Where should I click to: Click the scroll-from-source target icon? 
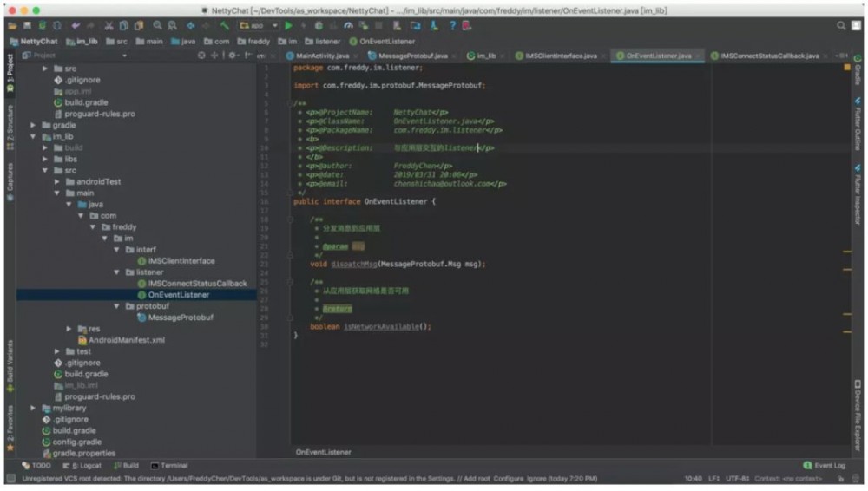coord(202,56)
